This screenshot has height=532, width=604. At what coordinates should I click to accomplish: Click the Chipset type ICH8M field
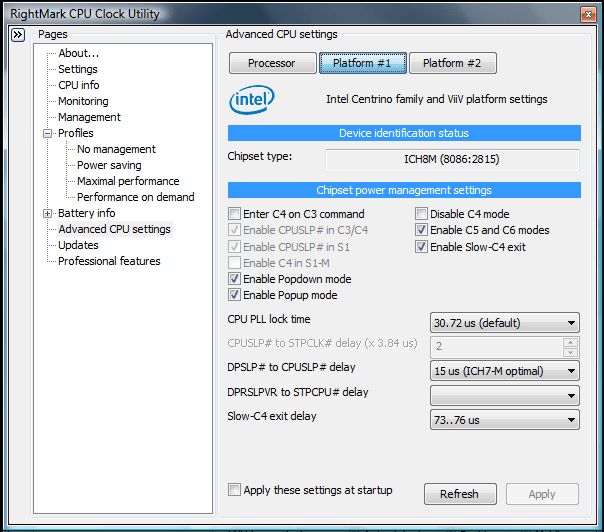point(452,160)
